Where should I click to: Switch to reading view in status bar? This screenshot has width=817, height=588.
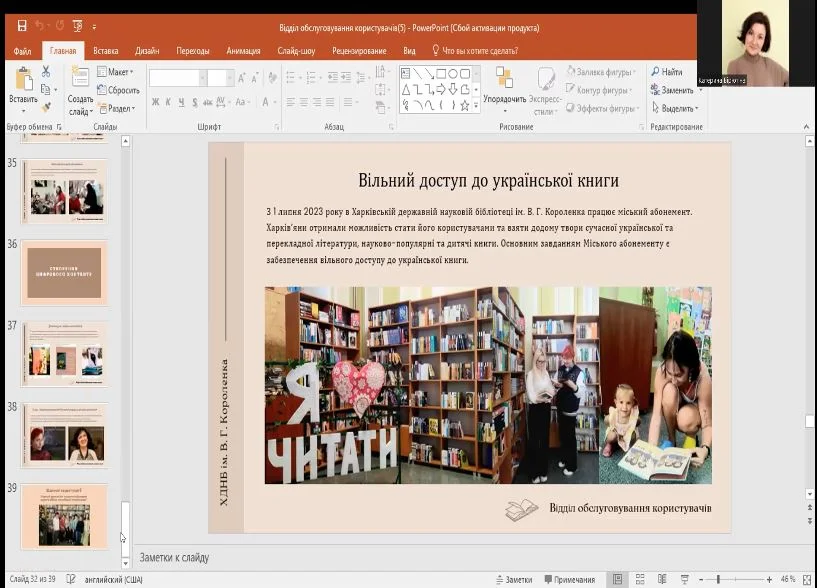pos(661,579)
